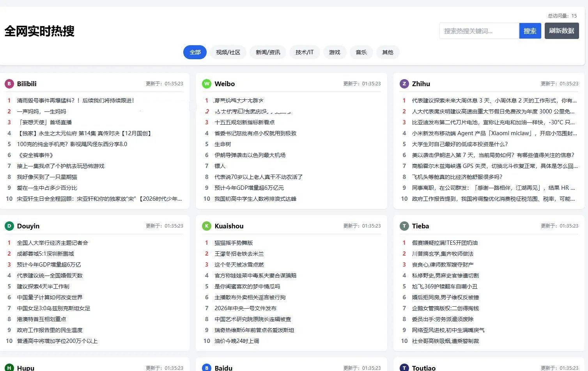Viewport: 588px width, 371px height.
Task: Click the 搜索 search button
Action: (x=530, y=31)
